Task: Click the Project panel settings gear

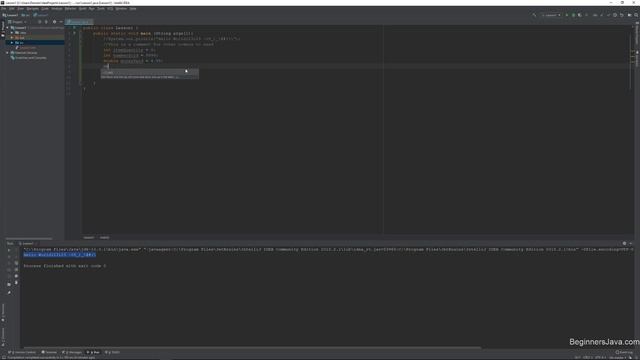Action: coord(54,22)
